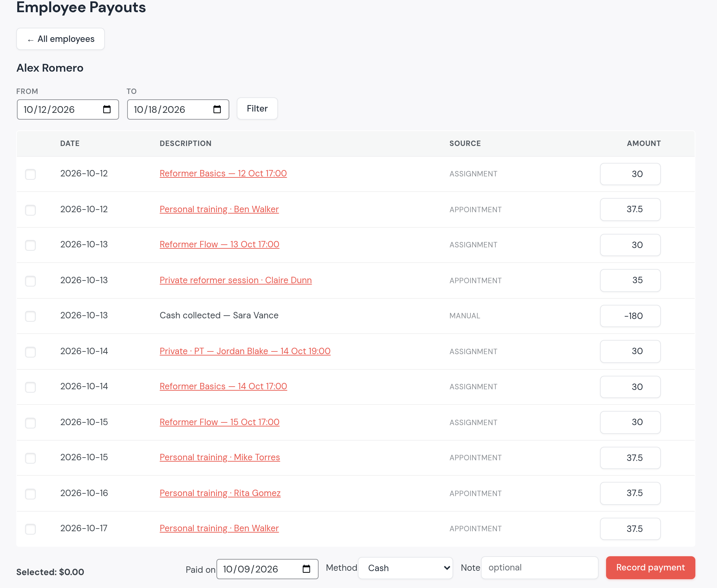This screenshot has height=588, width=717.
Task: Select the checkbox for Cash collected — Sara Vance
Action: pos(30,316)
